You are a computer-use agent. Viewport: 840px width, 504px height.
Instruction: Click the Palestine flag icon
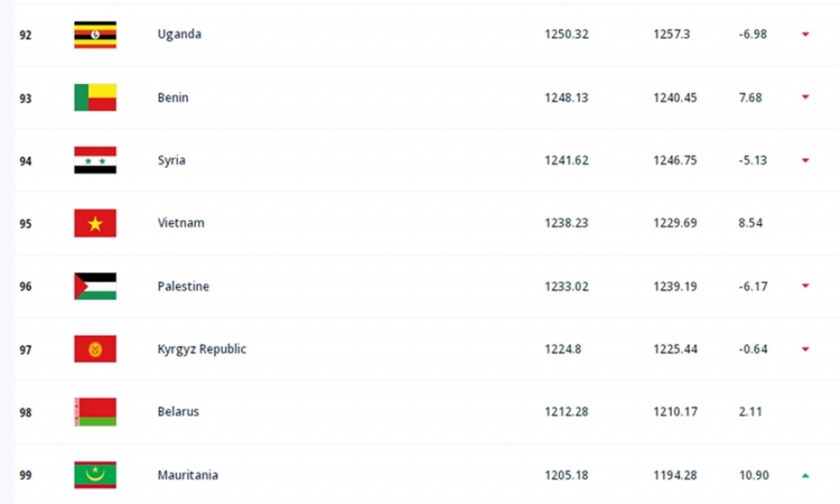(x=94, y=286)
